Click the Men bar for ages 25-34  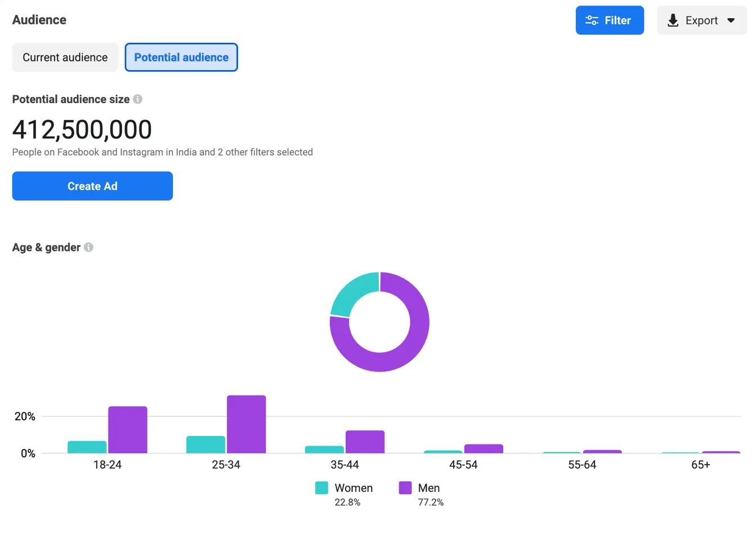click(246, 424)
